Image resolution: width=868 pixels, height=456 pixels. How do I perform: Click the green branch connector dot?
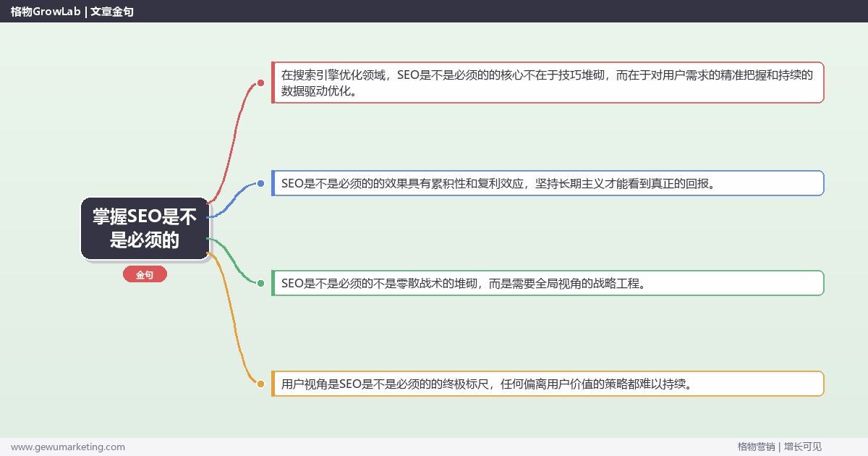(x=260, y=284)
